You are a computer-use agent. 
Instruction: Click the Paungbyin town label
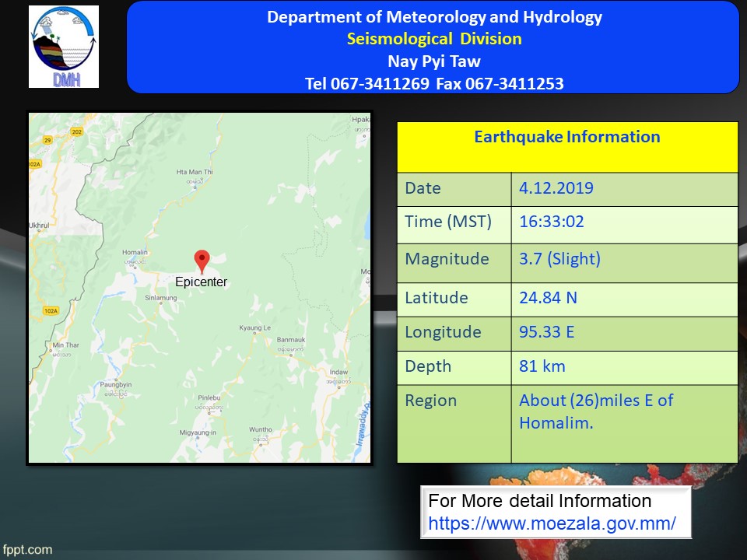tap(114, 385)
